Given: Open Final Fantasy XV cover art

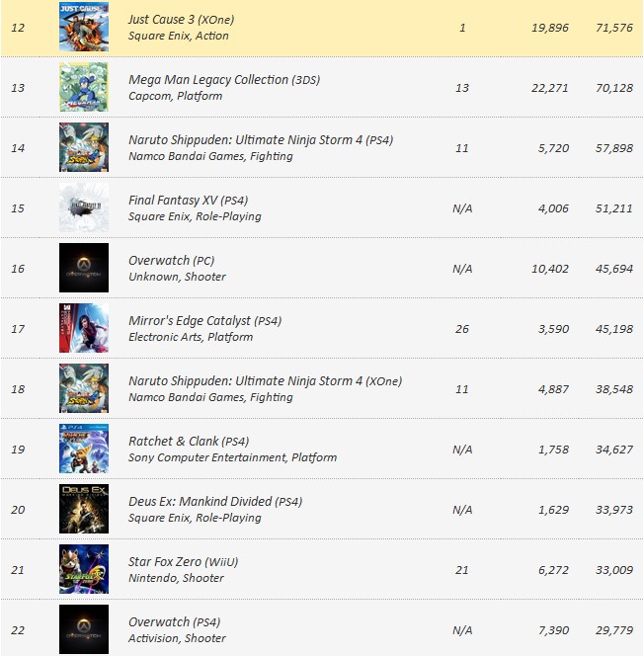Looking at the screenshot, I should 84,207.
